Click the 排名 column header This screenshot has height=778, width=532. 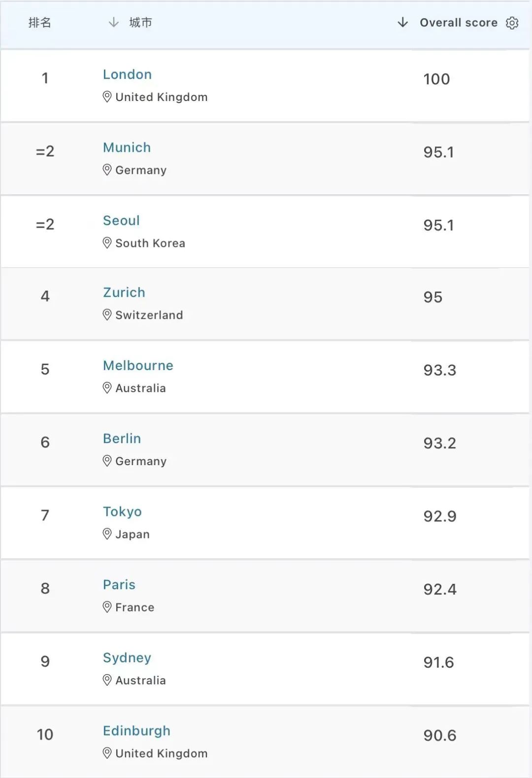(39, 23)
